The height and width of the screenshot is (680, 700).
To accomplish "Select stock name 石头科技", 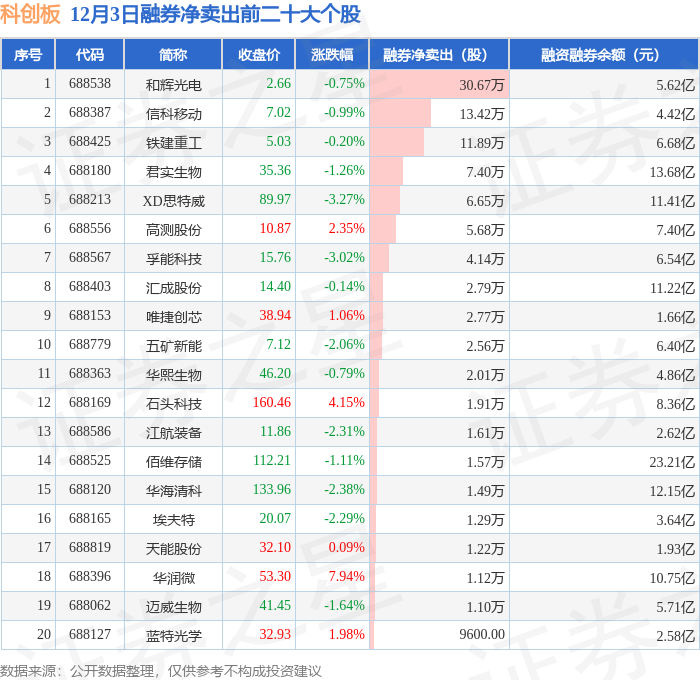I will click(173, 404).
